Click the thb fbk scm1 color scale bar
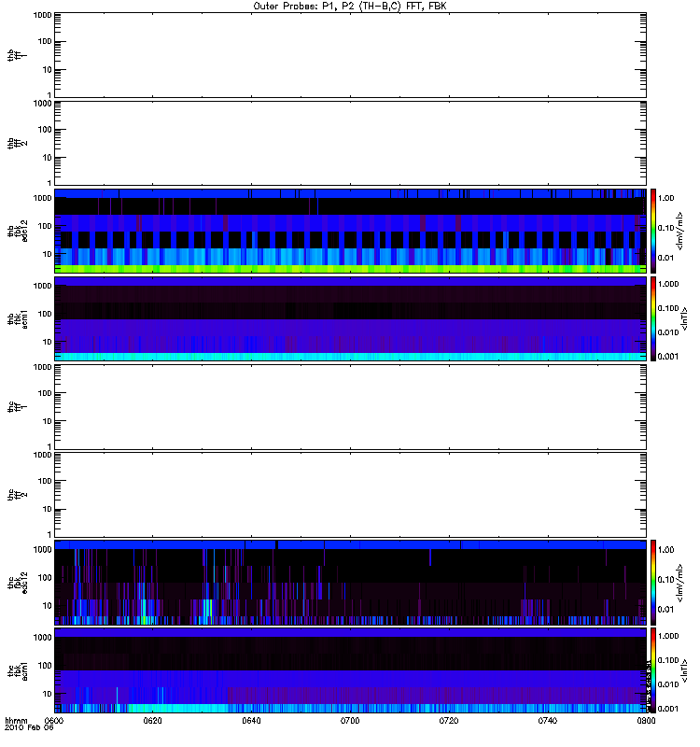 (x=653, y=318)
